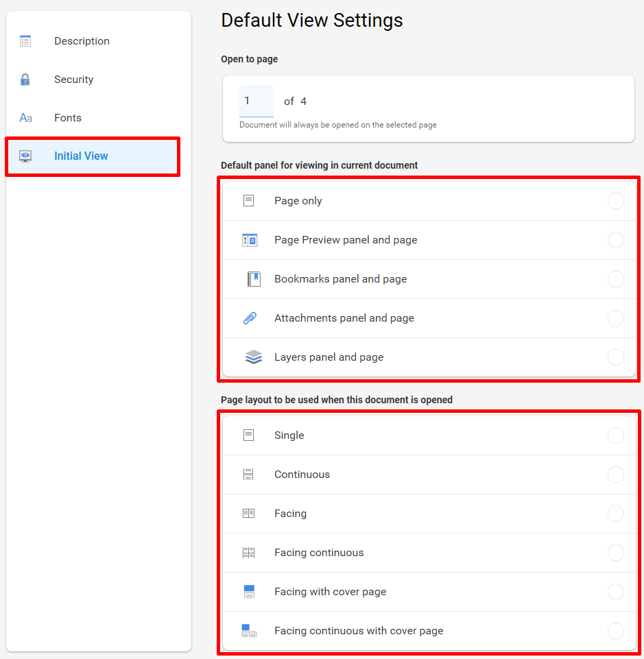The image size is (644, 659).
Task: Click the Description list icon in sidebar
Action: click(25, 41)
